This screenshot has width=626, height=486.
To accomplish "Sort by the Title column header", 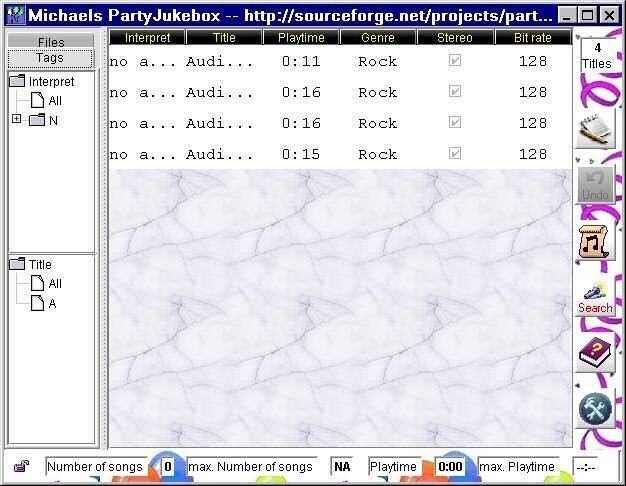I will [x=224, y=38].
